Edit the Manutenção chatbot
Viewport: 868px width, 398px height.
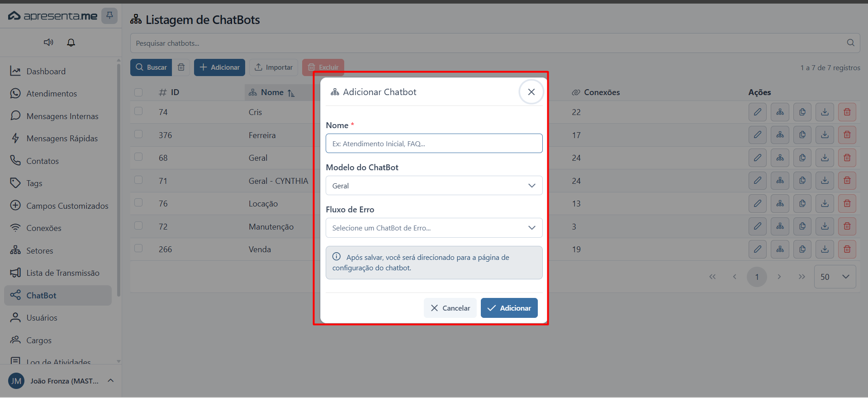pos(758,226)
